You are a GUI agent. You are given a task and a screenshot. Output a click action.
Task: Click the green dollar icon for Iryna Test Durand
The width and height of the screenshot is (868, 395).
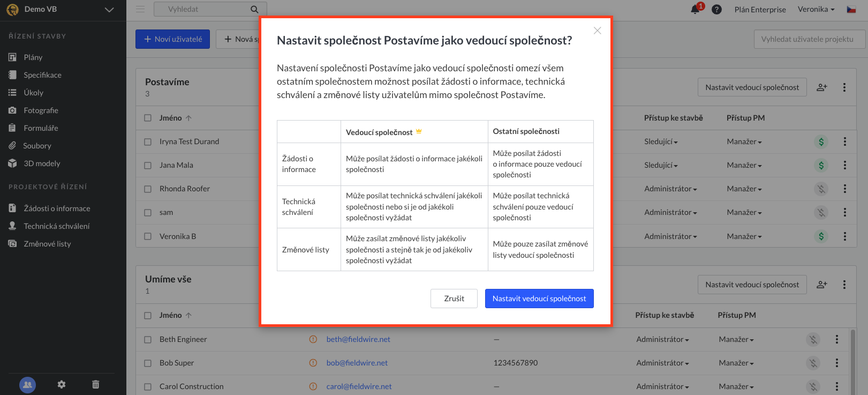[x=821, y=141]
